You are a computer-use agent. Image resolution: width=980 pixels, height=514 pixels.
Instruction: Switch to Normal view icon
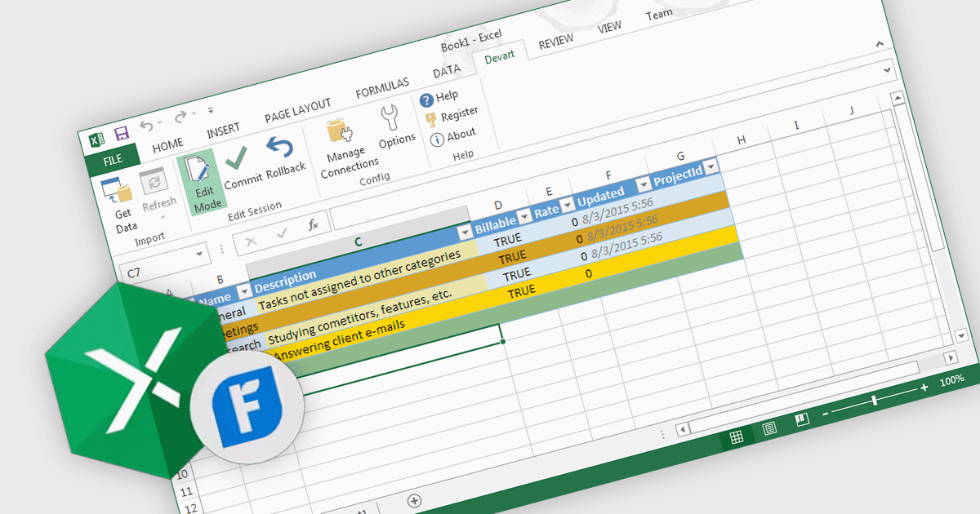pyautogui.click(x=736, y=437)
